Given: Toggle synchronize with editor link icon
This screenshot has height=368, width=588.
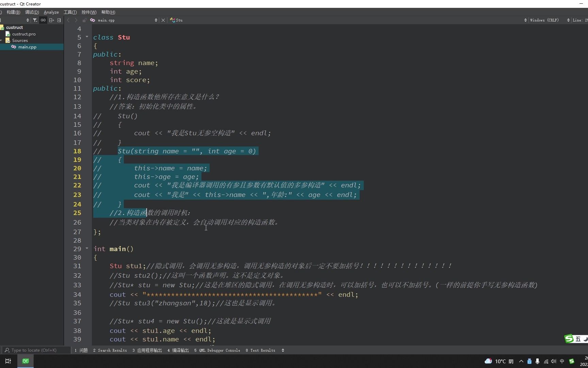Looking at the screenshot, I should pyautogui.click(x=43, y=20).
